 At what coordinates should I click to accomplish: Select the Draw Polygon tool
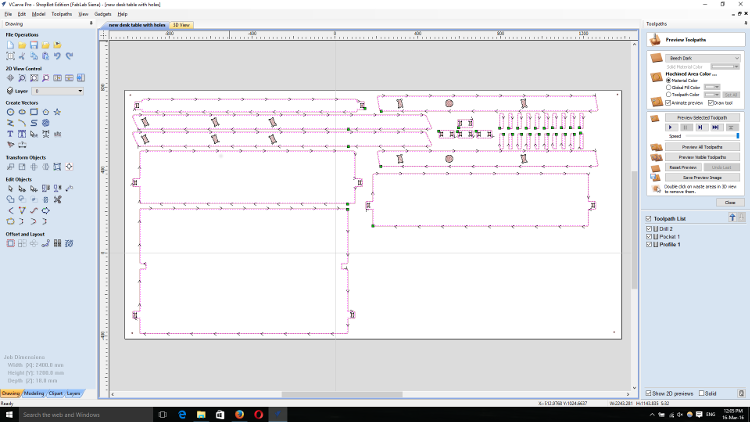click(x=45, y=112)
